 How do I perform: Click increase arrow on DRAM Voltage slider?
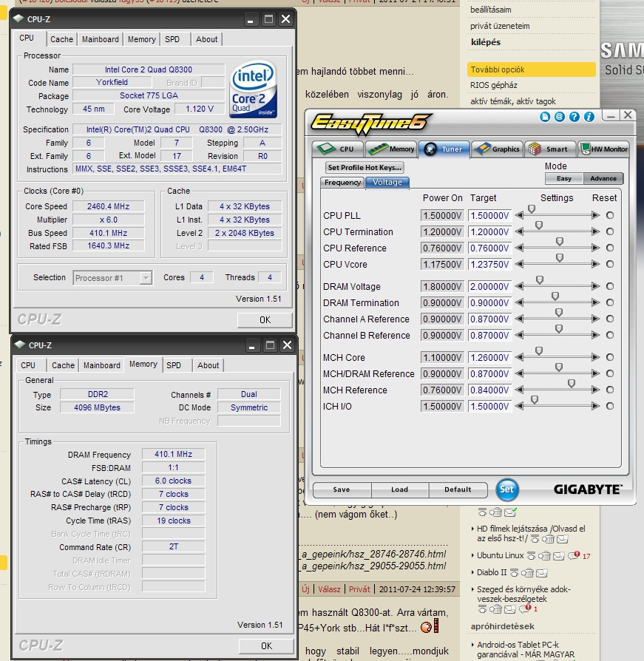(x=595, y=286)
